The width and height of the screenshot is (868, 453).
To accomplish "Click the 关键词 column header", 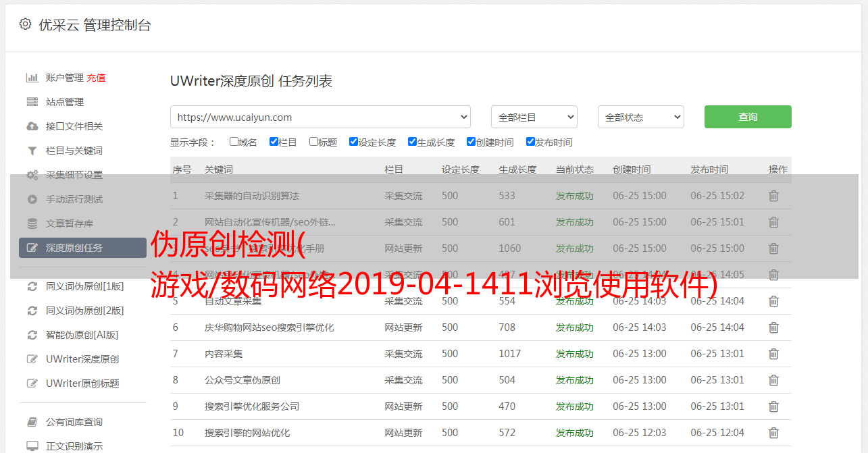I will tap(219, 169).
